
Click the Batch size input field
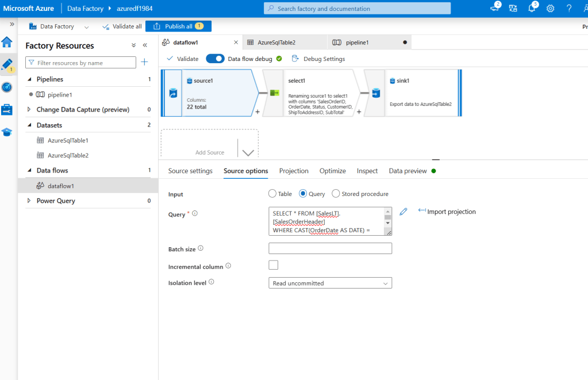click(330, 248)
